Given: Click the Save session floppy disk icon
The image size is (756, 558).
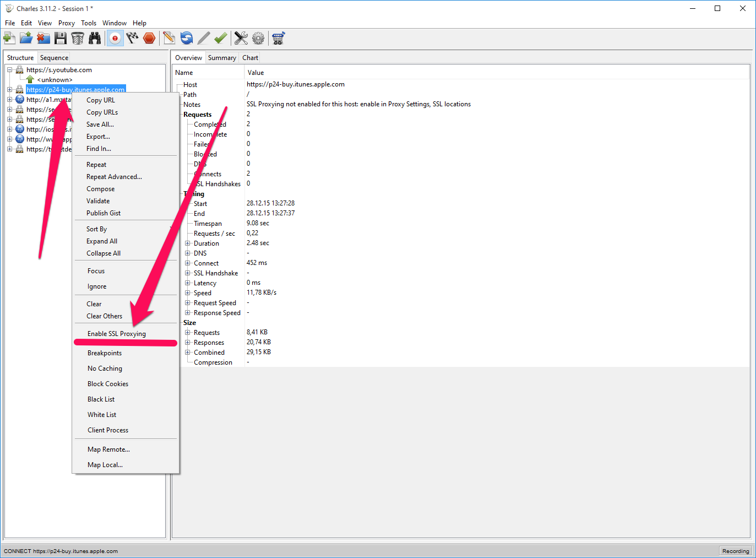Looking at the screenshot, I should [61, 38].
